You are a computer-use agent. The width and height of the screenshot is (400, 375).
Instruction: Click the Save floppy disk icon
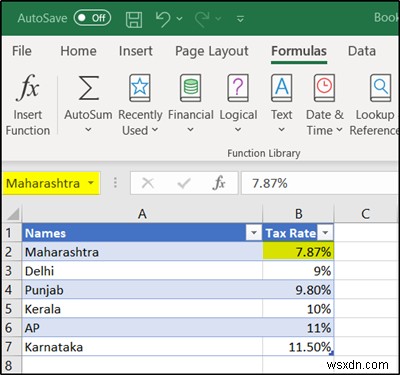tap(134, 19)
